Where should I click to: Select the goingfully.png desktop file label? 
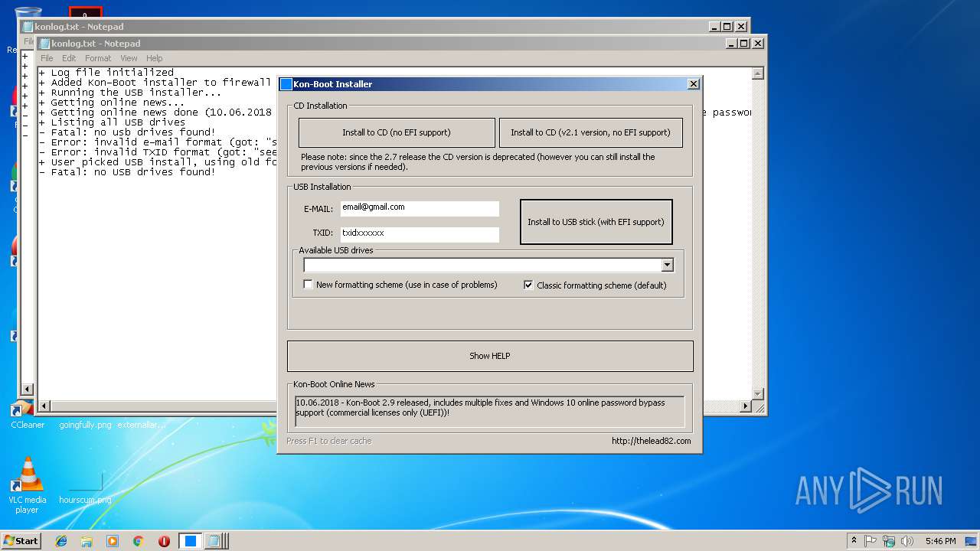(x=85, y=425)
